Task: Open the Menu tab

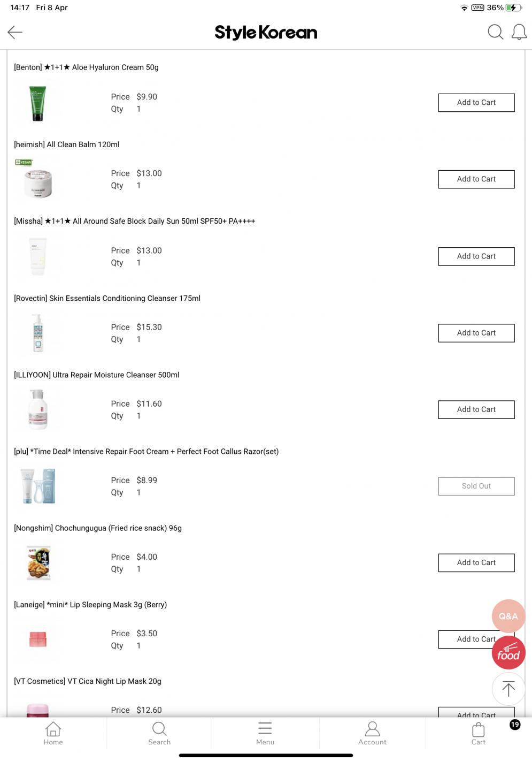Action: [x=265, y=733]
